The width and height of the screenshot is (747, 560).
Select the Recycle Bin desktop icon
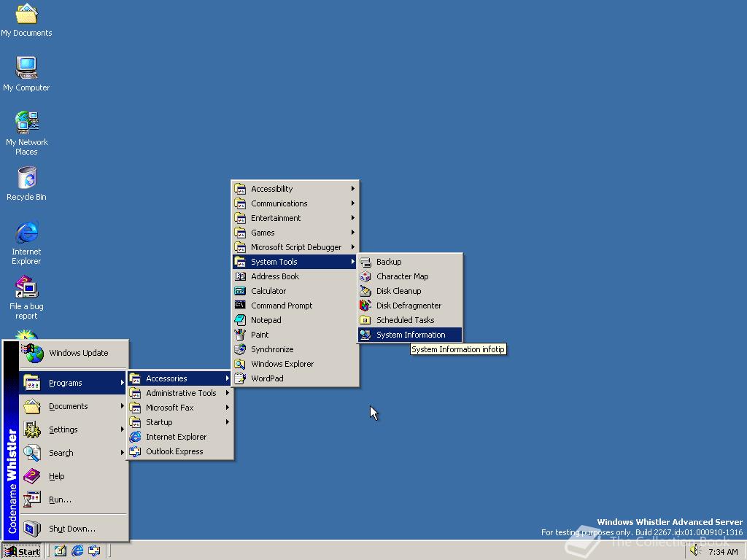click(26, 183)
